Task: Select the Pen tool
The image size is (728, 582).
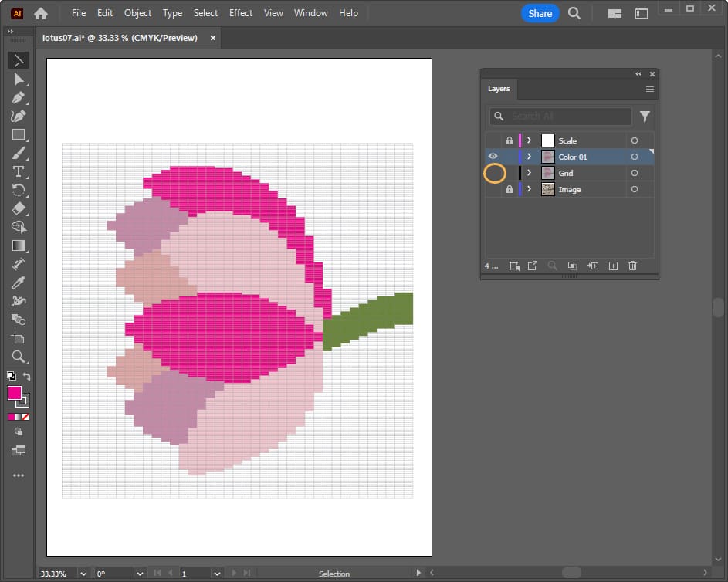Action: [x=19, y=98]
